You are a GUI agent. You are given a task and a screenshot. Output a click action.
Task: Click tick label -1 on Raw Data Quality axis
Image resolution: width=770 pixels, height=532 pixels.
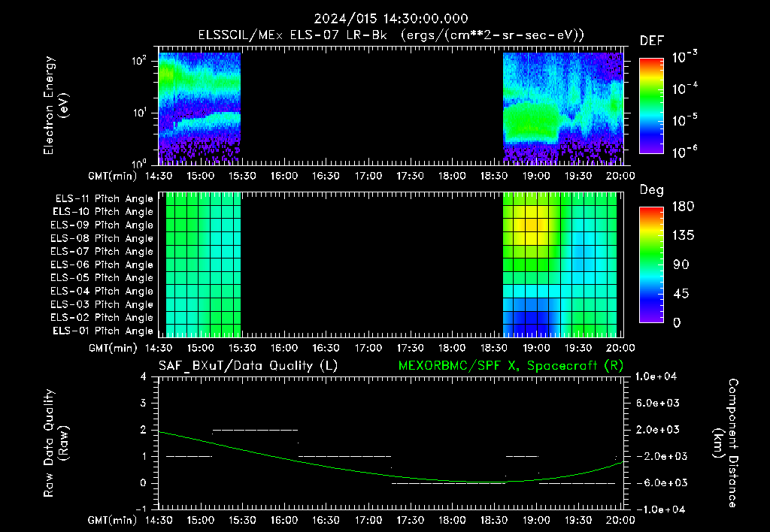141,509
